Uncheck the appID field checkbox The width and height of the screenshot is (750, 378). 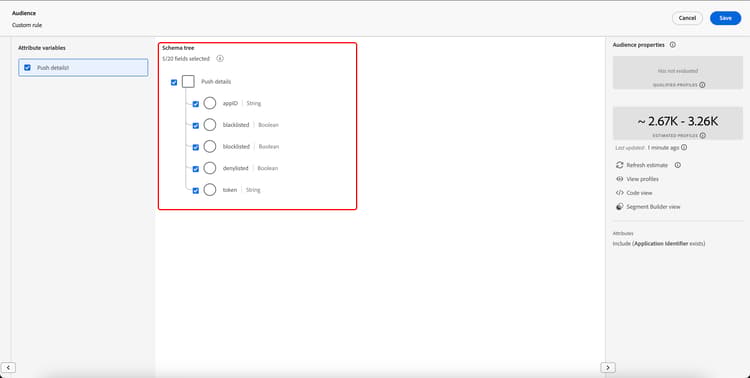(x=196, y=104)
